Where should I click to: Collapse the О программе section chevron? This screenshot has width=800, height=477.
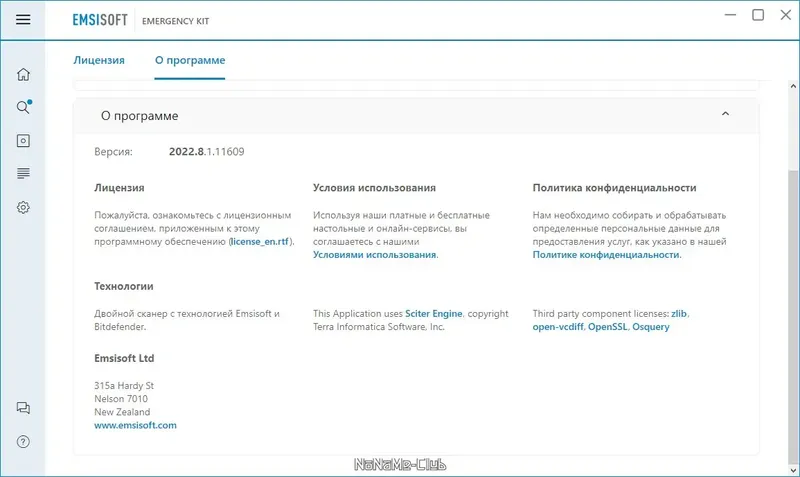click(x=725, y=114)
